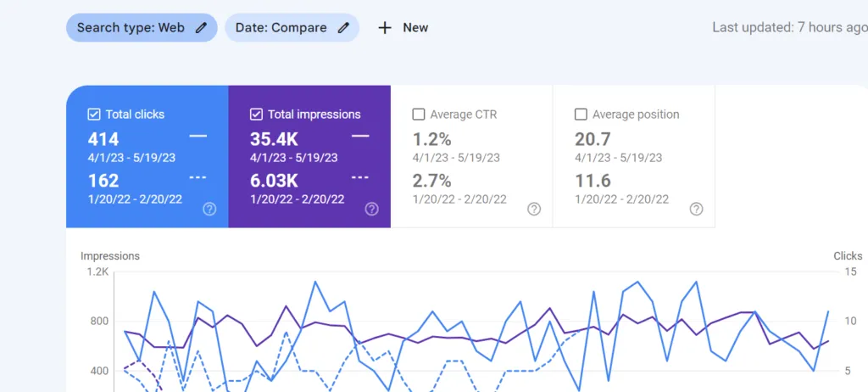The image size is (868, 392).
Task: Enable the Average position checkbox
Action: (580, 115)
